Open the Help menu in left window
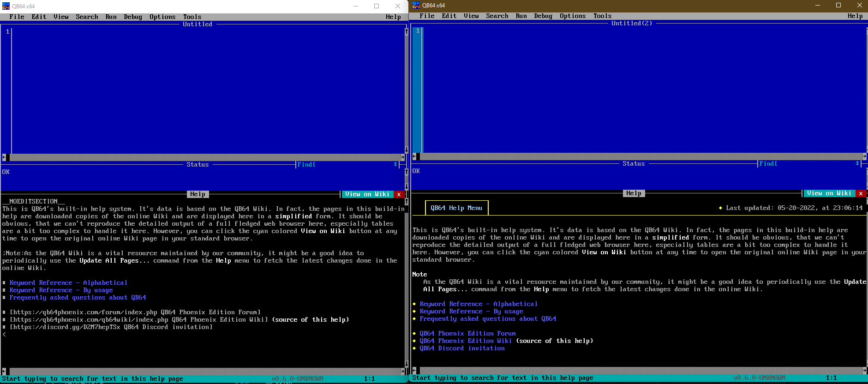The height and width of the screenshot is (384, 868). coord(394,17)
